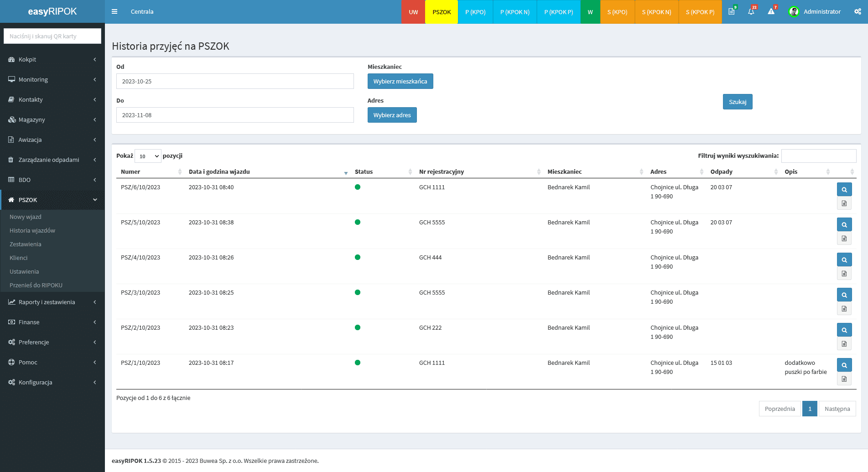Switch to the red UW tab
The image size is (868, 472).
(413, 12)
